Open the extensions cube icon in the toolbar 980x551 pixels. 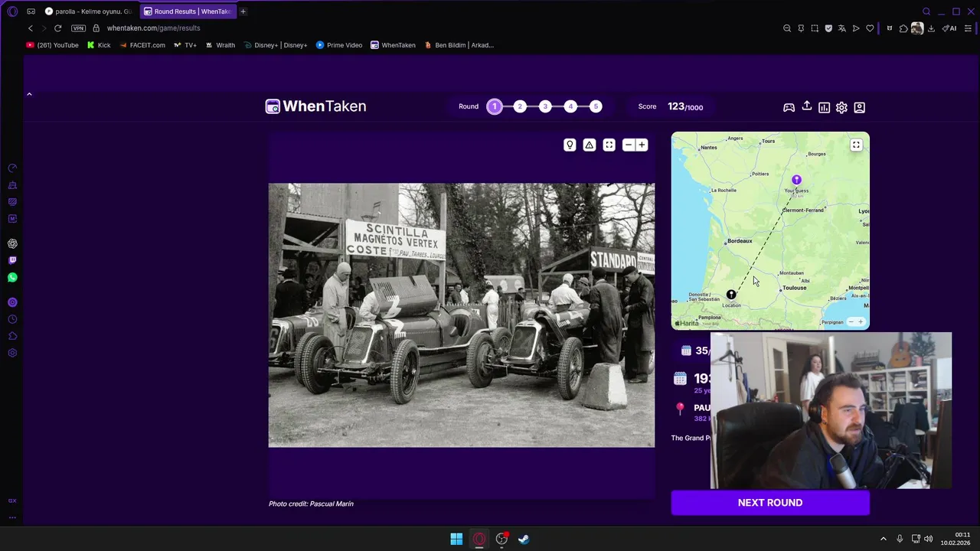(x=903, y=28)
